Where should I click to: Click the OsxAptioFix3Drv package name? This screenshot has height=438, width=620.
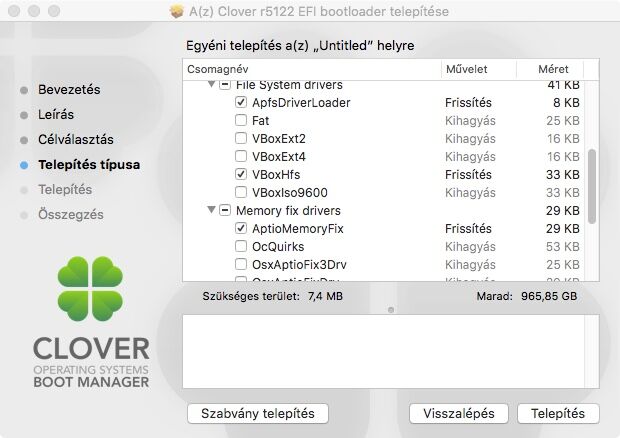299,265
